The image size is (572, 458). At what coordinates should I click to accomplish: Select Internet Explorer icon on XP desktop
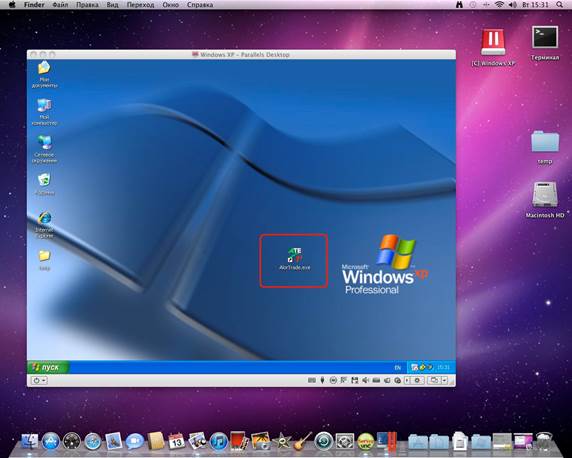(x=45, y=224)
